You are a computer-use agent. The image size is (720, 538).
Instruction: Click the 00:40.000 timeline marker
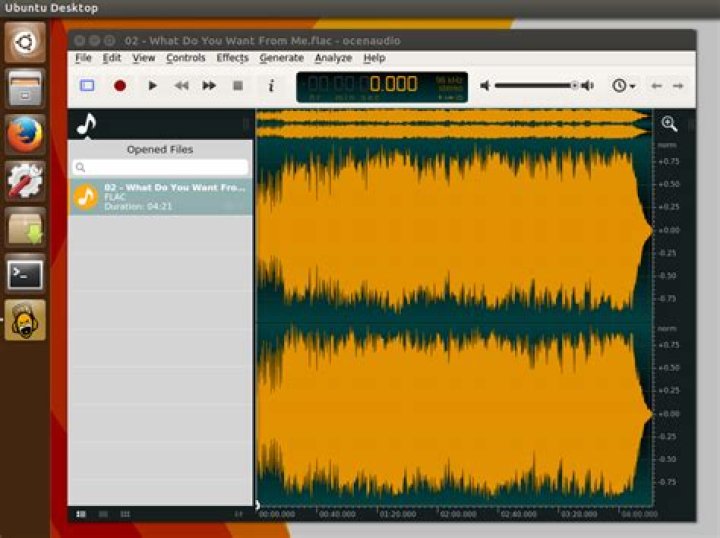point(338,514)
